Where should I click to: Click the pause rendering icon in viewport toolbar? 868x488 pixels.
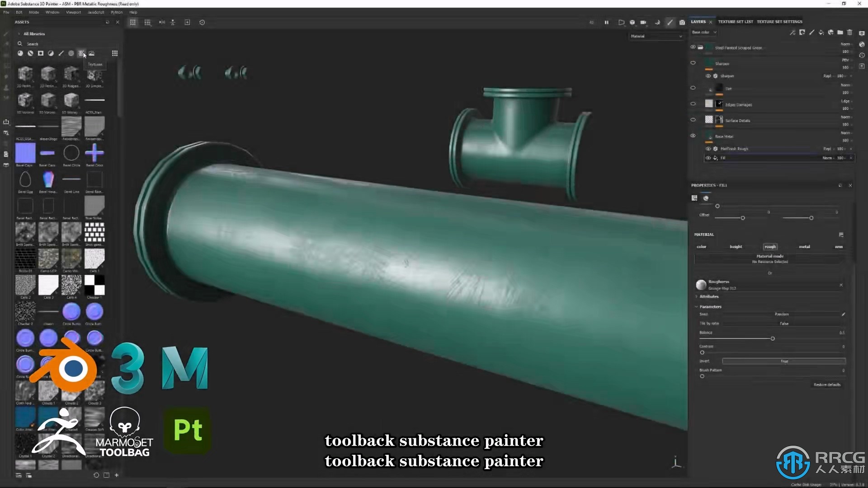point(607,22)
